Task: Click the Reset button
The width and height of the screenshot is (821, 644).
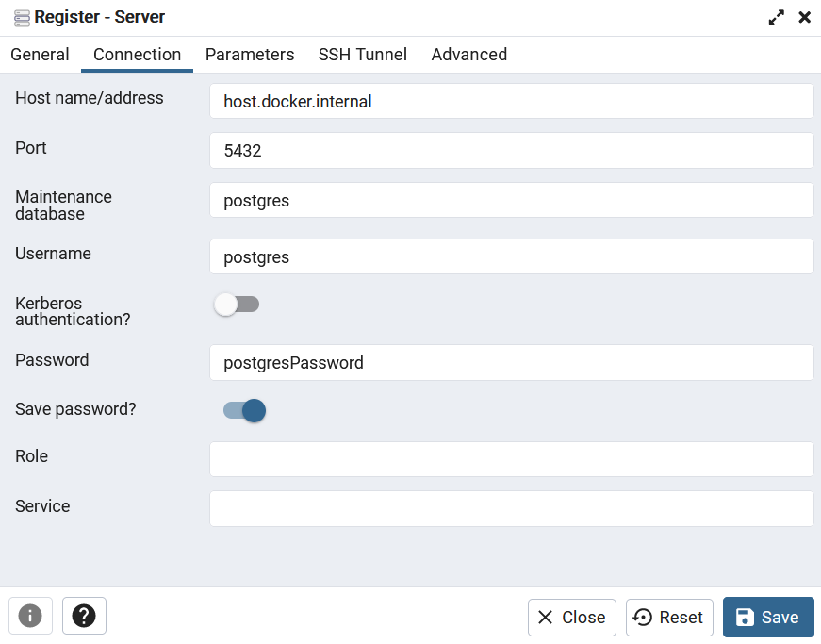Action: click(x=669, y=618)
